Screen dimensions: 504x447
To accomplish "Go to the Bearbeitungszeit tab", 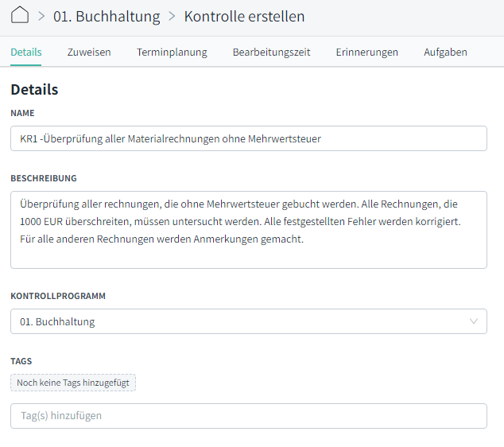I will (272, 52).
